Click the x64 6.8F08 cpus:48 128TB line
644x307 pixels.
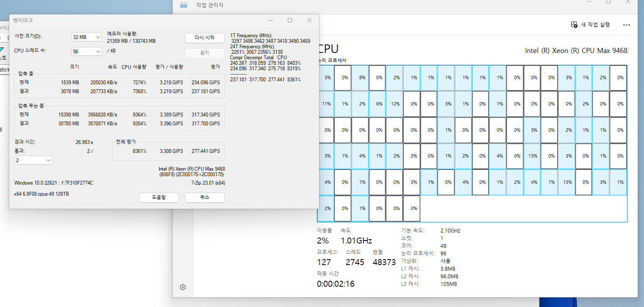tap(42, 194)
